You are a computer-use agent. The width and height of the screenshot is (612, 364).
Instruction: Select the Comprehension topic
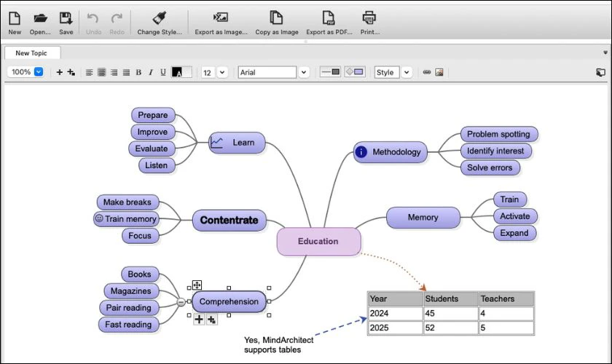point(229,301)
